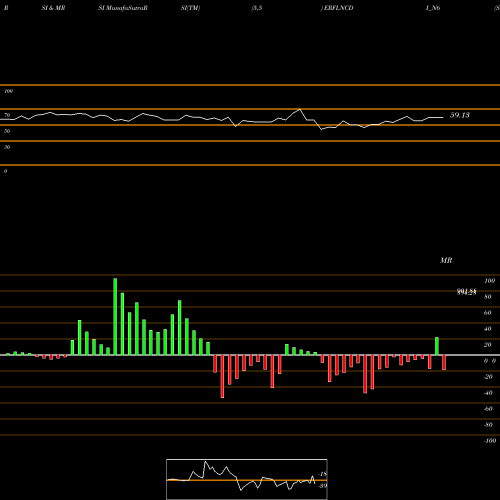500x500 pixels.
Task: Click the 'I_N6' header text
Action: coord(433,8)
